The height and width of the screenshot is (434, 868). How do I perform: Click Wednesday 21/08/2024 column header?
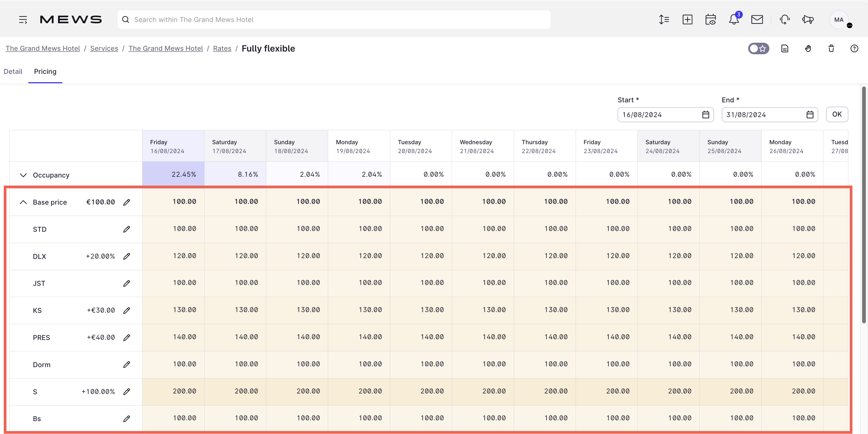483,146
